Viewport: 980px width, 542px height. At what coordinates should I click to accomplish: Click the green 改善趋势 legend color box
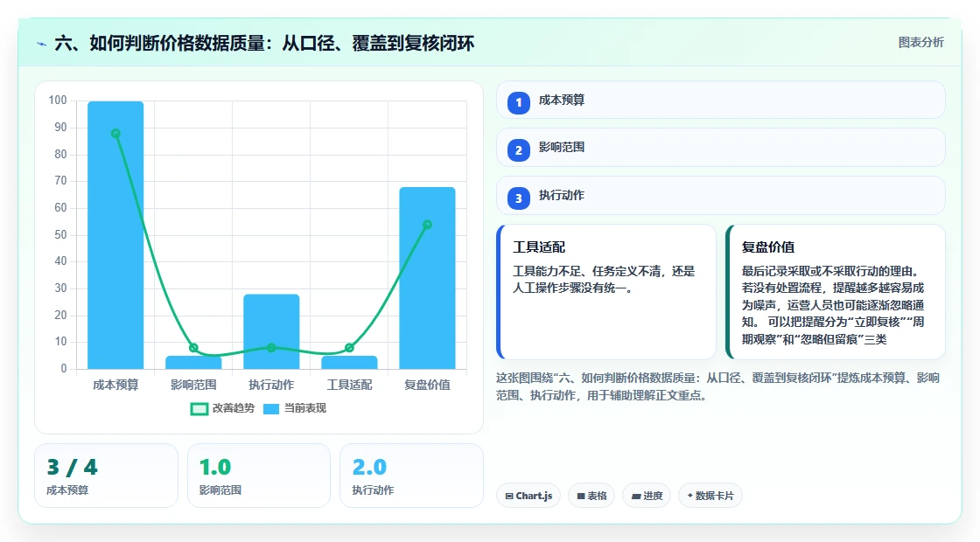tap(199, 409)
